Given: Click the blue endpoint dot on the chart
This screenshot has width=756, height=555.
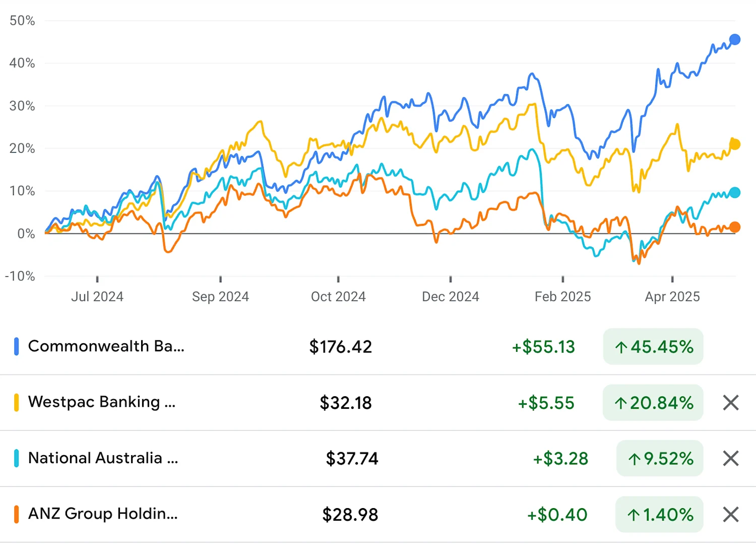Looking at the screenshot, I should coord(735,38).
